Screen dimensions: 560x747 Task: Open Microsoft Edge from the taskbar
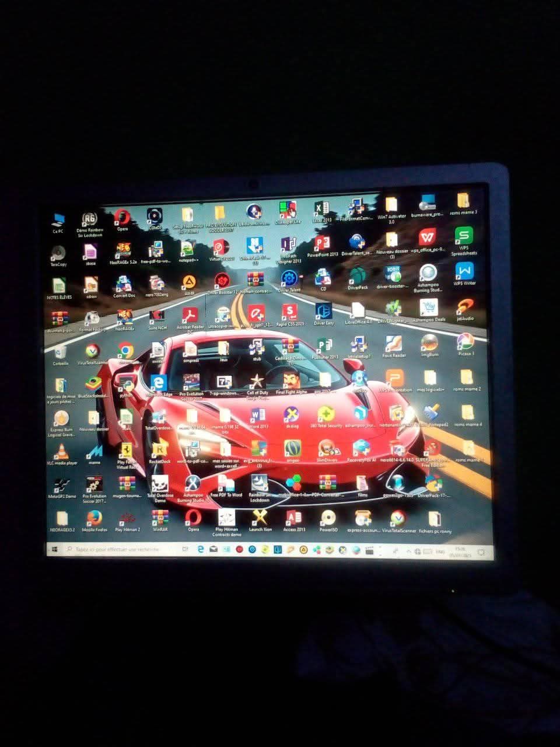point(201,550)
